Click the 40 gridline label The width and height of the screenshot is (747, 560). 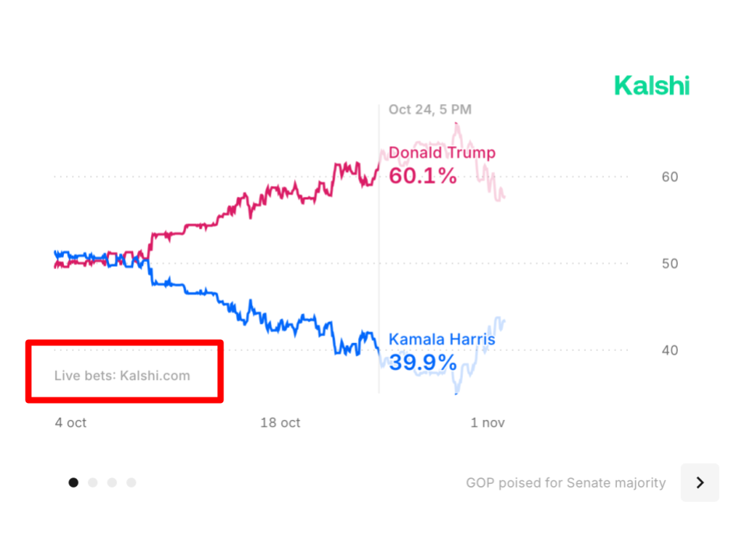point(669,351)
